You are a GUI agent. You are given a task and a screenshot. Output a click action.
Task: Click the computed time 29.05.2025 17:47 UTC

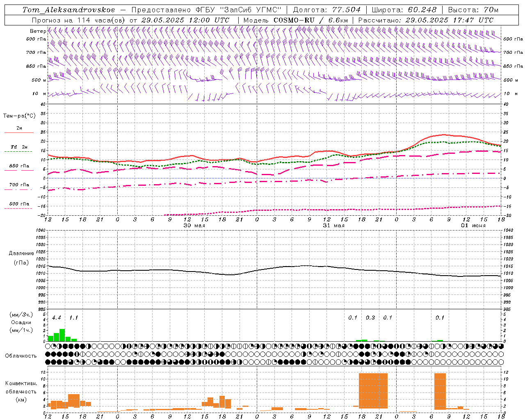(449, 20)
